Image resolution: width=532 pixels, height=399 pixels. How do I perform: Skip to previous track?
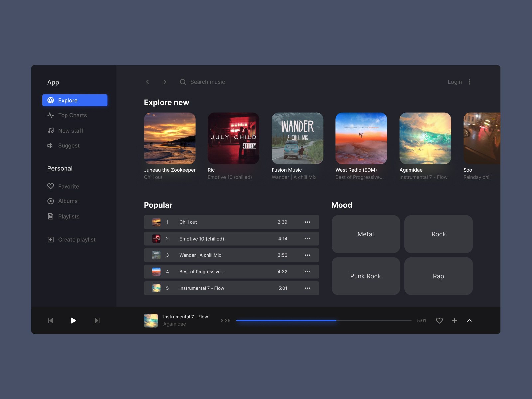coord(51,321)
